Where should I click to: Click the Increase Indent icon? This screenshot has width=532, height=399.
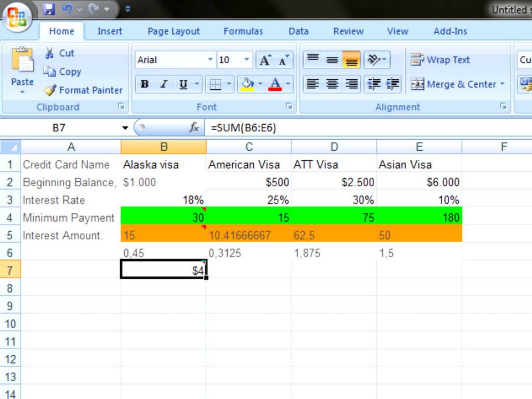click(393, 84)
